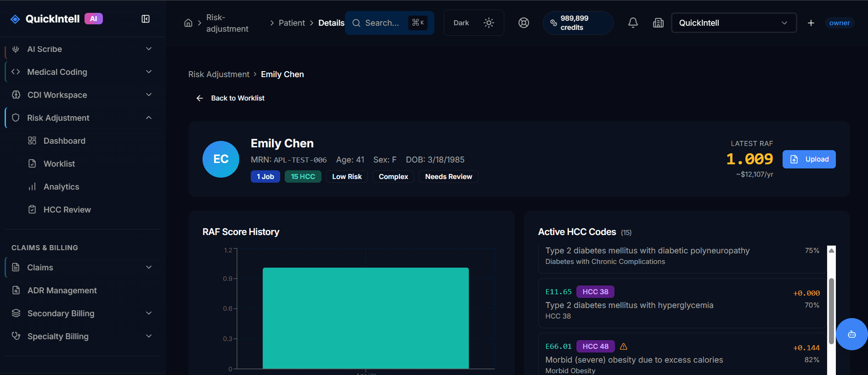Click the plus icon beside organization selector

click(811, 23)
